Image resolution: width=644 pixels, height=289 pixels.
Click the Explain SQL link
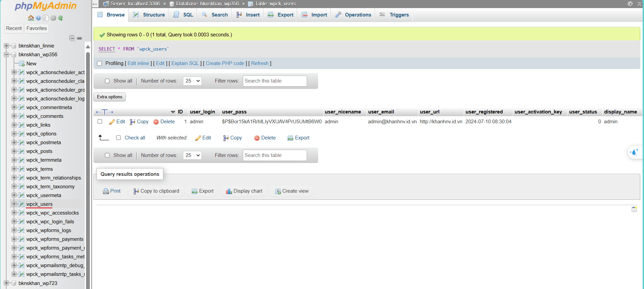click(x=185, y=63)
